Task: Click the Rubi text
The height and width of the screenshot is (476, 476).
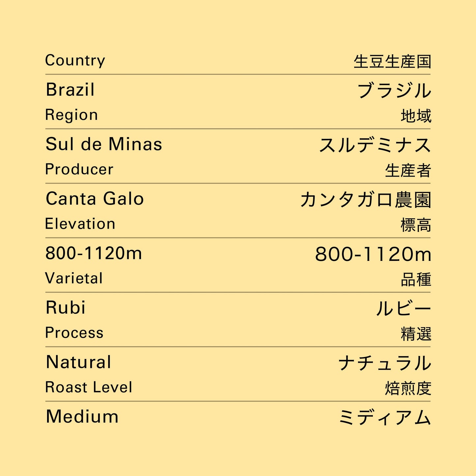Action: click(x=66, y=308)
